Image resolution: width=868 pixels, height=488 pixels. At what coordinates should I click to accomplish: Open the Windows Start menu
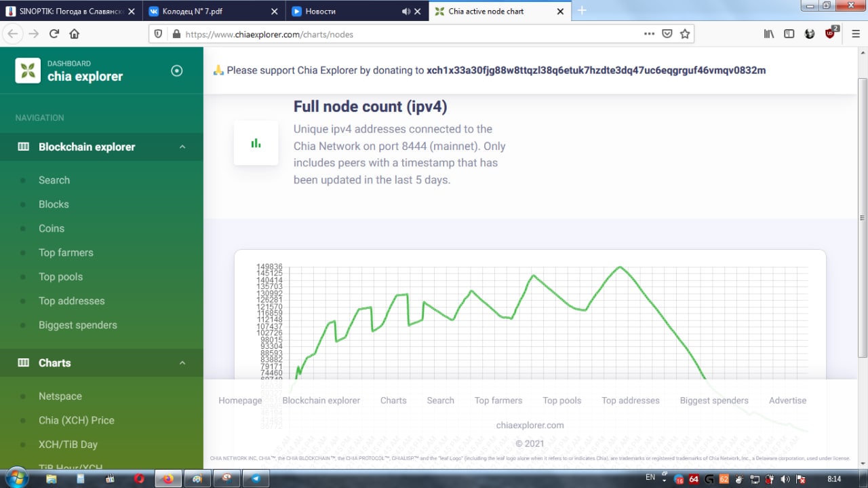(x=16, y=478)
